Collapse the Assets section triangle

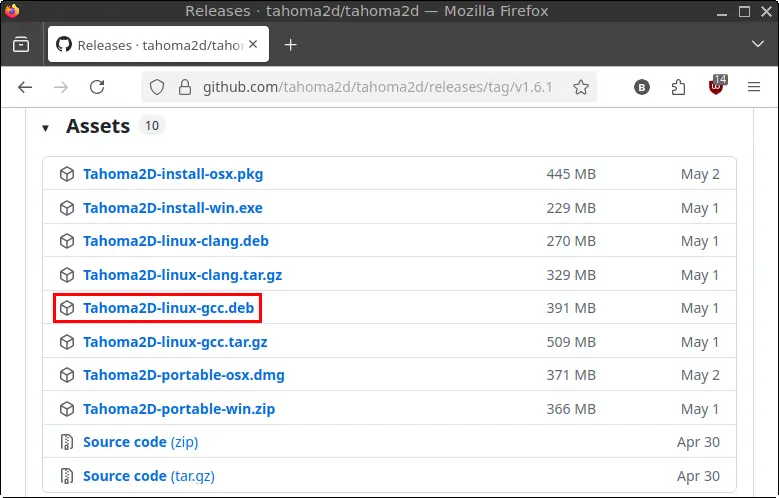click(x=46, y=128)
